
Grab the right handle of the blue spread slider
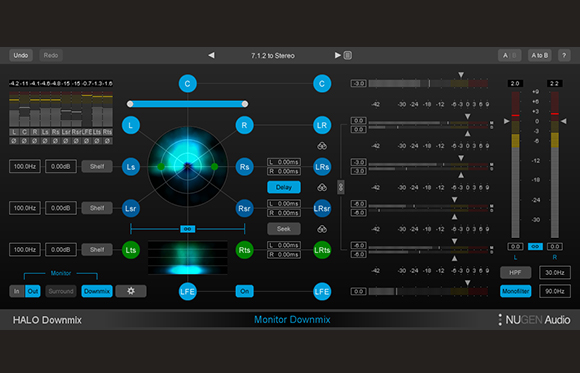pyautogui.click(x=245, y=104)
